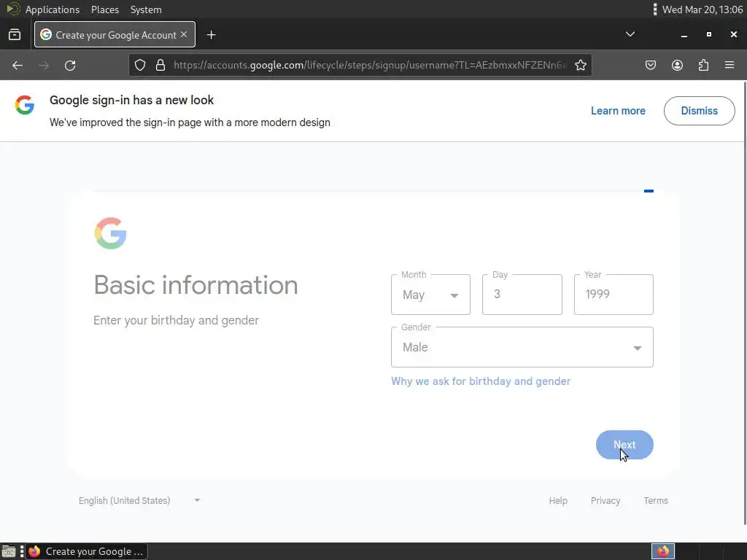Viewport: 747px width, 560px height.
Task: Open the Firefox account icon
Action: pyautogui.click(x=677, y=65)
